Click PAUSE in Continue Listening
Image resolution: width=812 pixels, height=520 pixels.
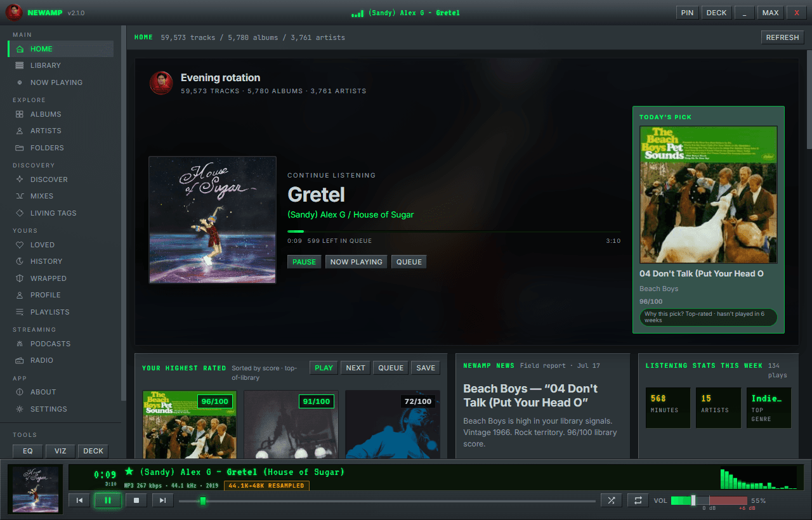point(304,262)
